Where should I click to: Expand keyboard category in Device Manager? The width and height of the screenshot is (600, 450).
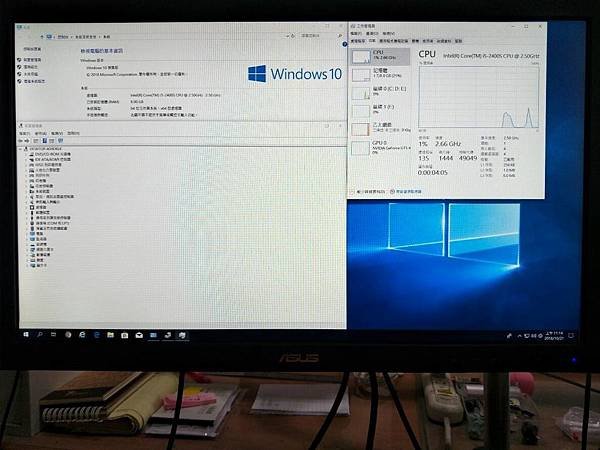pos(26,260)
